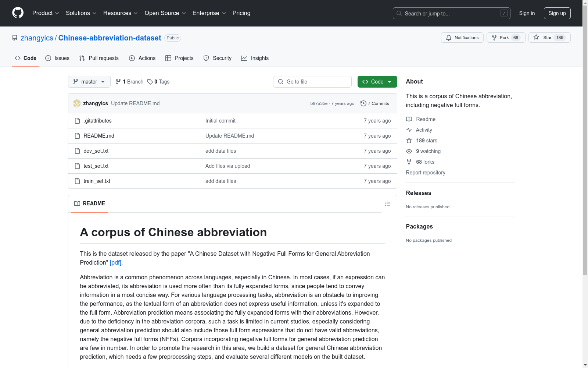Viewport: 588px width, 368px height.
Task: Open the Enterprise dropdown
Action: pos(209,13)
